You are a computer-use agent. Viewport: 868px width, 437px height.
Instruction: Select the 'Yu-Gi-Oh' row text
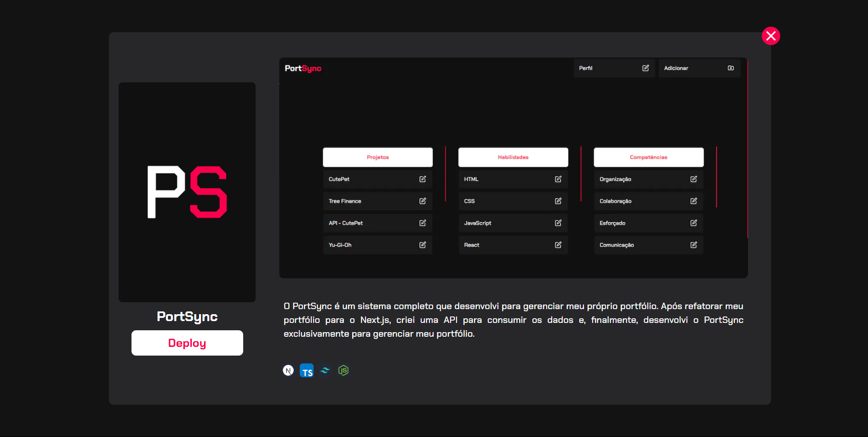(340, 245)
